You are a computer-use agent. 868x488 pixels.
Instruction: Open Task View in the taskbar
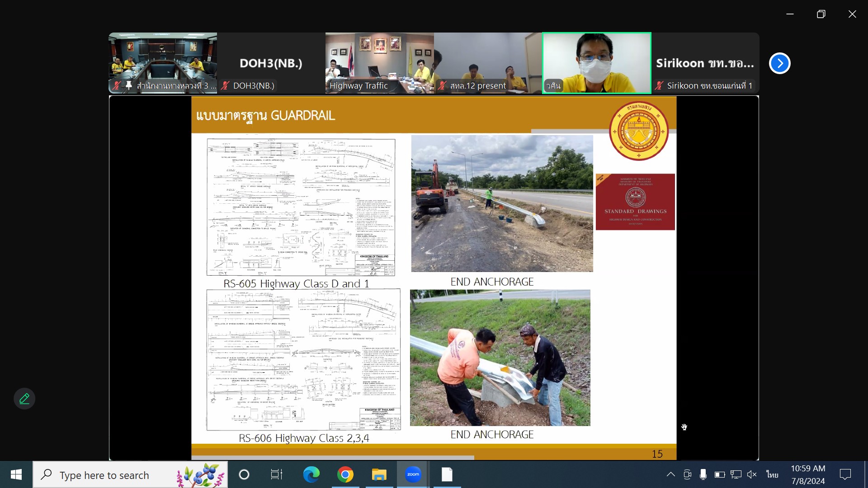tap(276, 474)
